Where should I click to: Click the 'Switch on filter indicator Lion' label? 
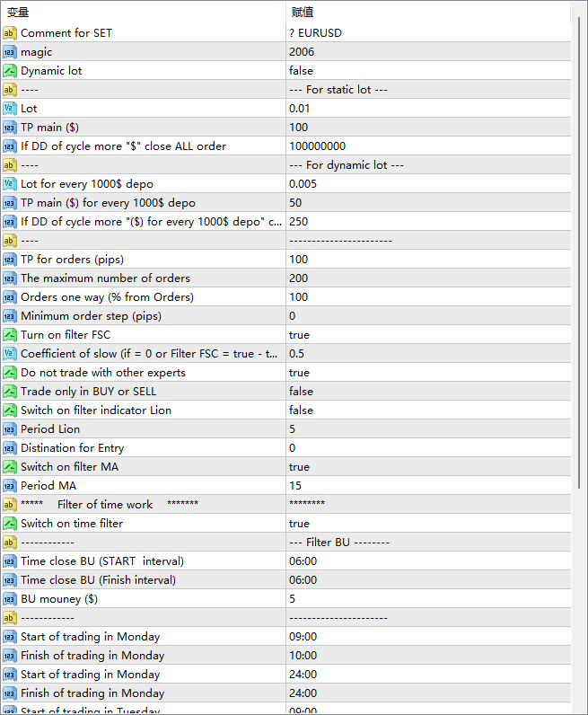pyautogui.click(x=96, y=410)
